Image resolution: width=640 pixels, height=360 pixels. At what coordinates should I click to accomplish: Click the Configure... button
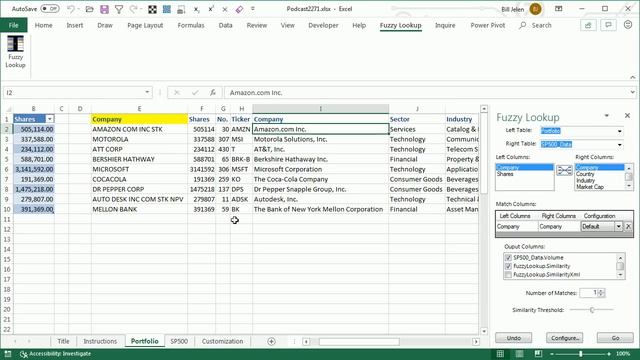tap(564, 338)
